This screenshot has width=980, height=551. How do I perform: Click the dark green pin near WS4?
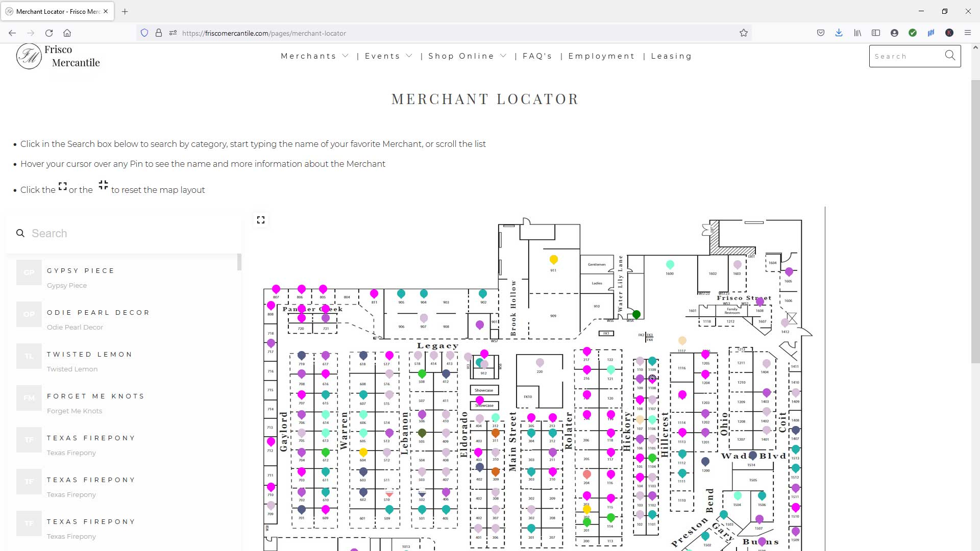(x=636, y=315)
